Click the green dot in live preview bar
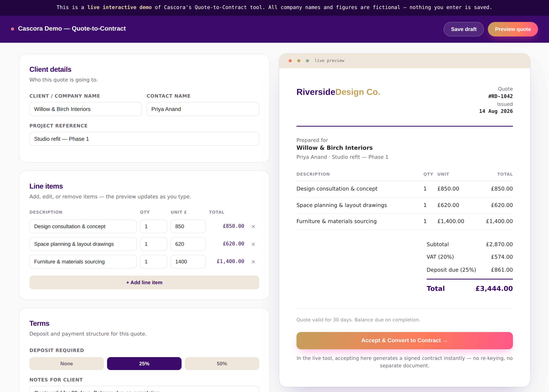 (x=307, y=61)
